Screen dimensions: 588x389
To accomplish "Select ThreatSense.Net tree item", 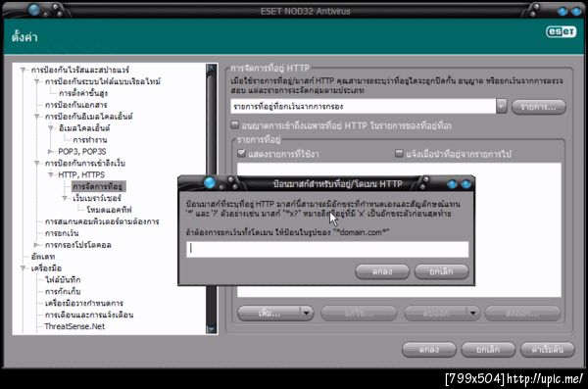I will pos(74,326).
